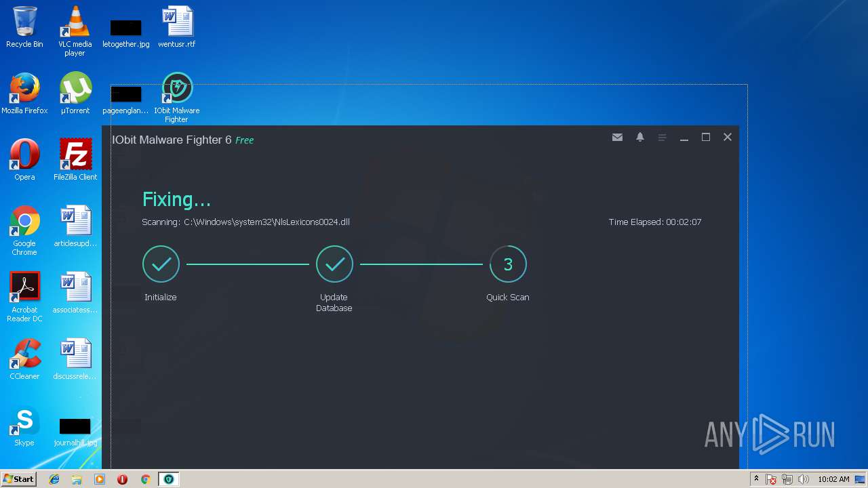The image size is (868, 488).
Task: Open the Windows Start menu
Action: 18,479
